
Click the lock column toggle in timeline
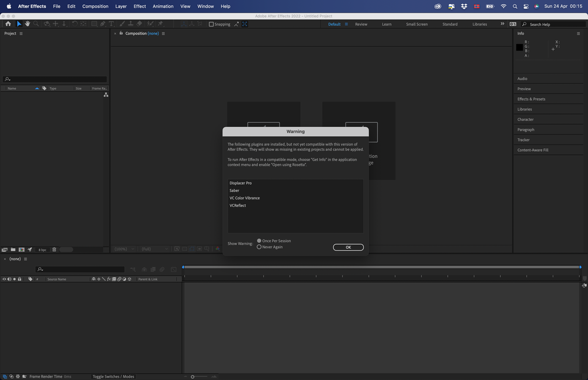tap(19, 279)
